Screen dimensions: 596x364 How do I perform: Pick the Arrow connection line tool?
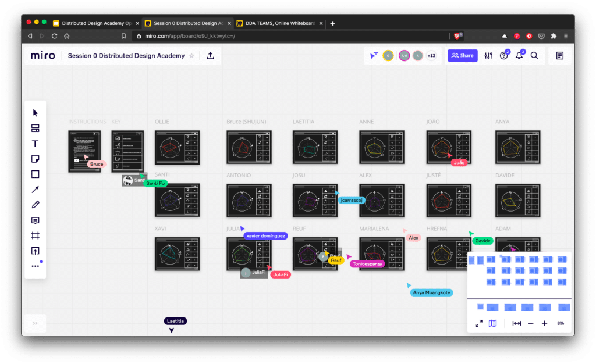(x=36, y=190)
